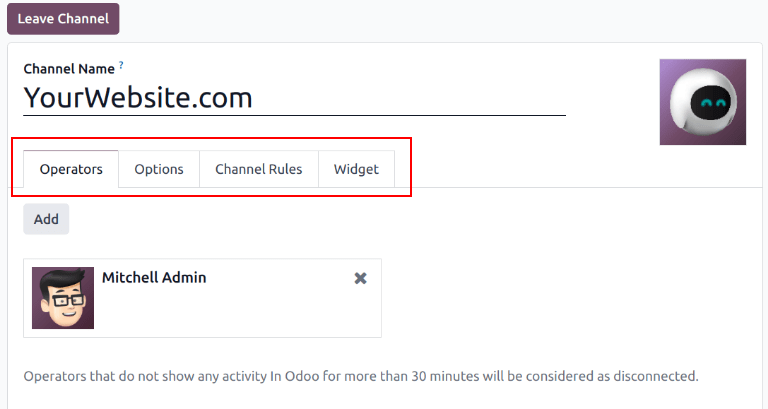Click the Mitchell Admin operator name

pyautogui.click(x=154, y=277)
